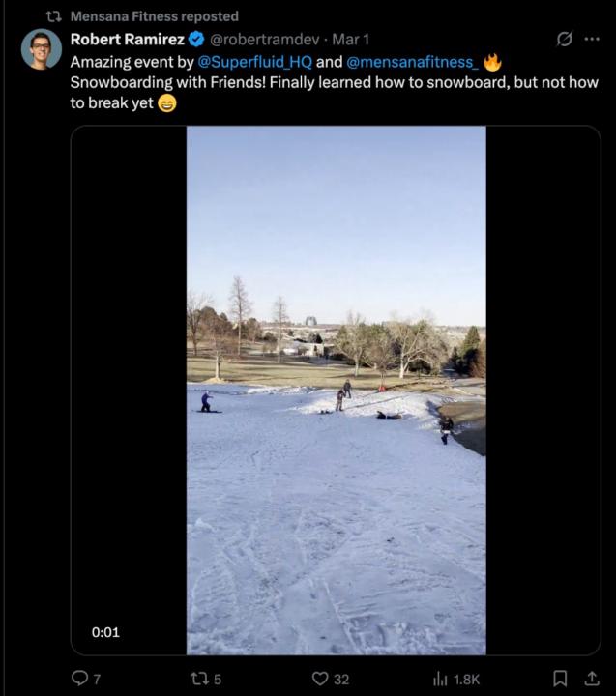This screenshot has height=696, width=616.
Task: Click the 'Mensana Fitness reposted' label
Action: pos(155,16)
